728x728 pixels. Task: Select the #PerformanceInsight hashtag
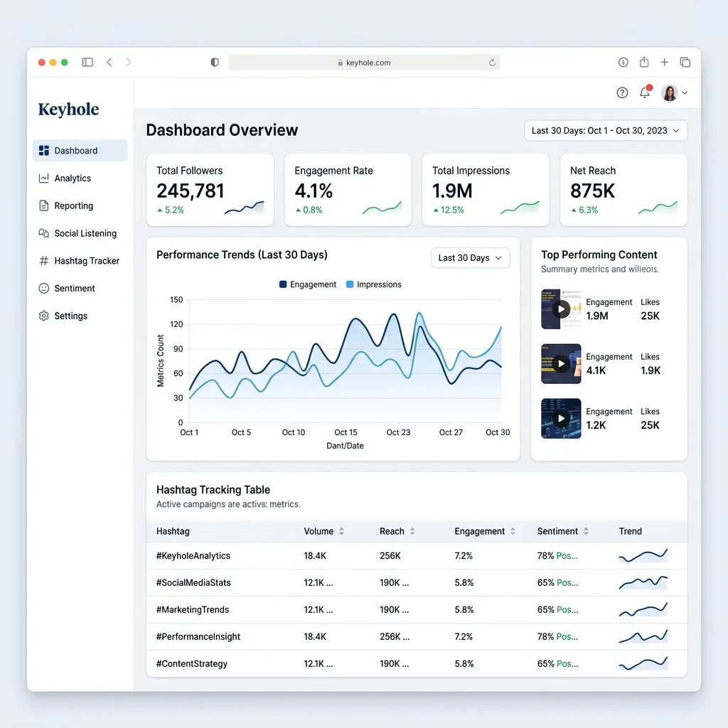(198, 636)
